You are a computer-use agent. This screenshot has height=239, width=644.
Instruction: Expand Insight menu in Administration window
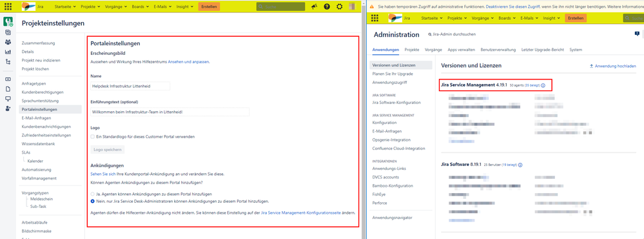[552, 19]
